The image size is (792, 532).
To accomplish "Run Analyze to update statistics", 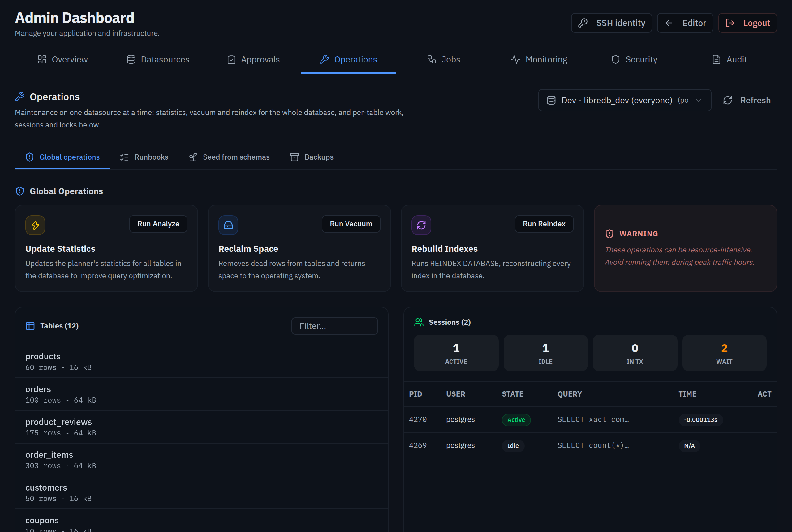I will click(x=158, y=224).
